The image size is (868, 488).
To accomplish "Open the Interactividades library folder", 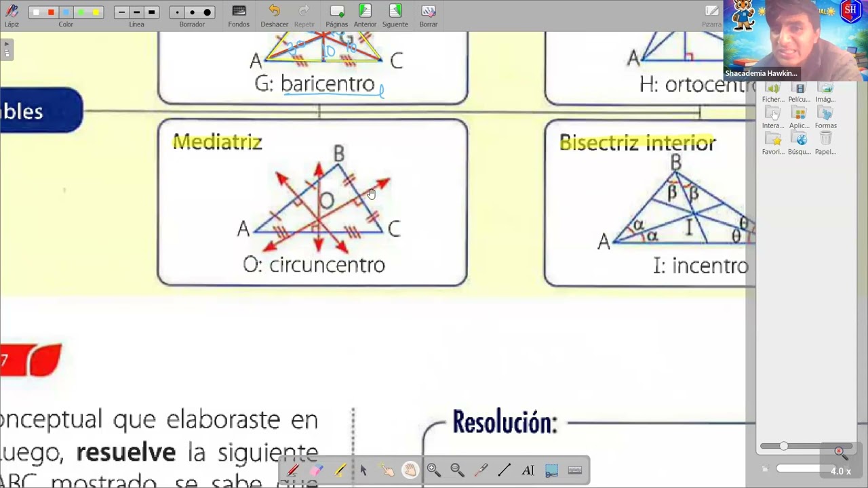I will tap(773, 118).
